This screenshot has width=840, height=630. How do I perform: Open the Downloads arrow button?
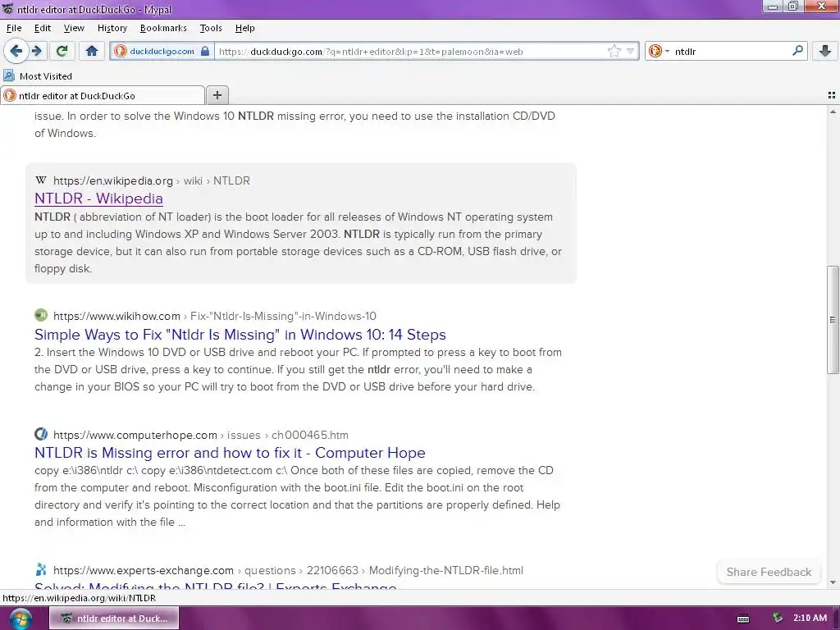825,52
